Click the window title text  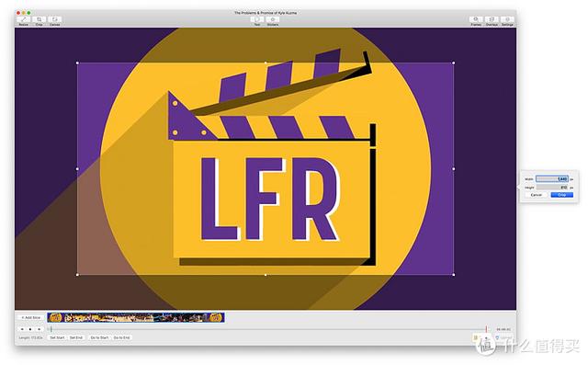click(x=266, y=13)
